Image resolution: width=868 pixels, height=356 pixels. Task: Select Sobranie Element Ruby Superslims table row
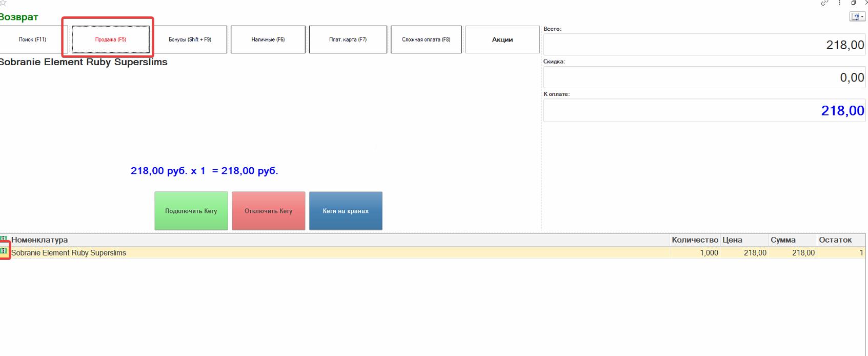click(x=433, y=253)
